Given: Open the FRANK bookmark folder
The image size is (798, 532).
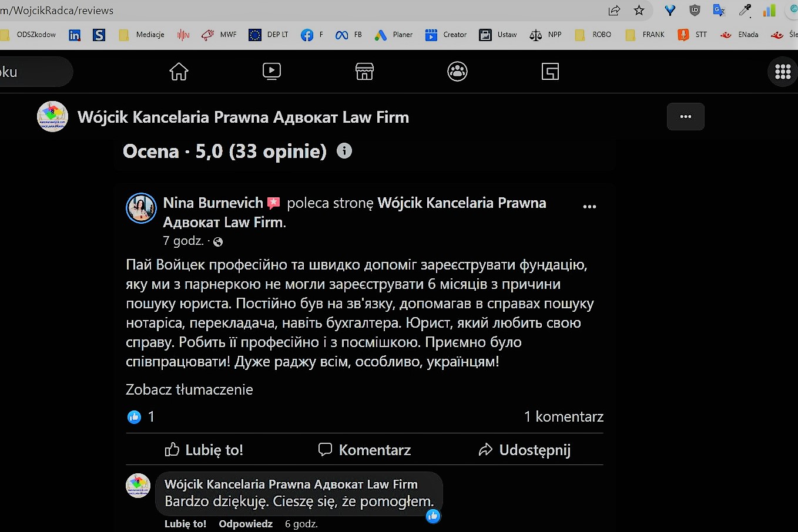Looking at the screenshot, I should pos(645,35).
